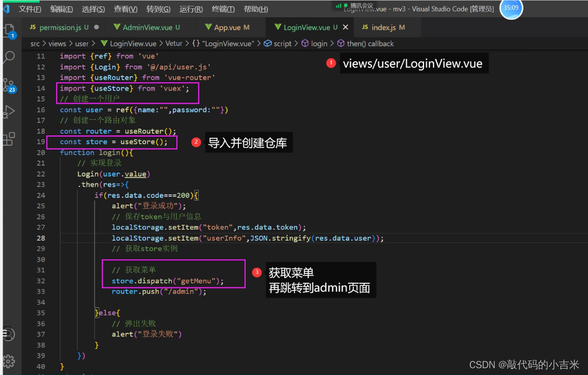Open the 帮助(H) menu
Viewport: 588px width, 375px height.
point(255,9)
